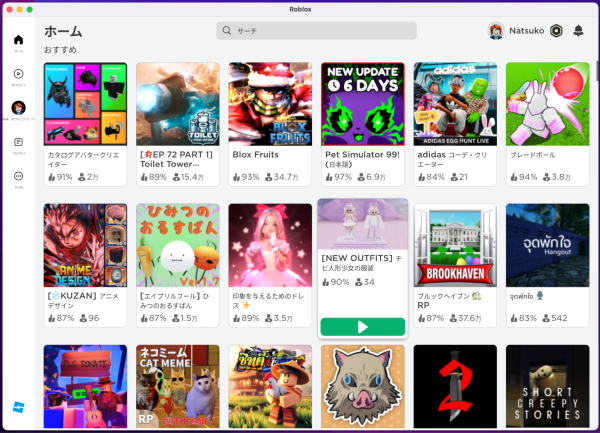The width and height of the screenshot is (600, 433).
Task: Open the ひみつのおるすばん thumbnail
Action: 178,245
